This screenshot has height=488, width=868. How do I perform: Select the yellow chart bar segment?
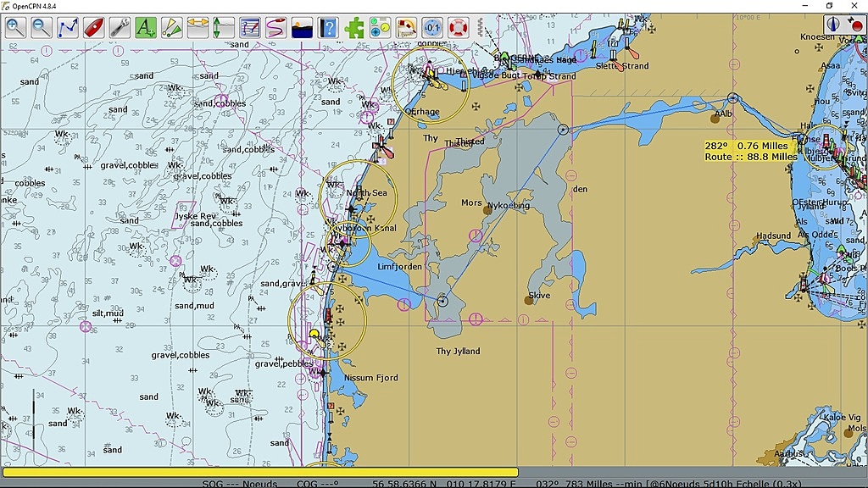coord(260,473)
